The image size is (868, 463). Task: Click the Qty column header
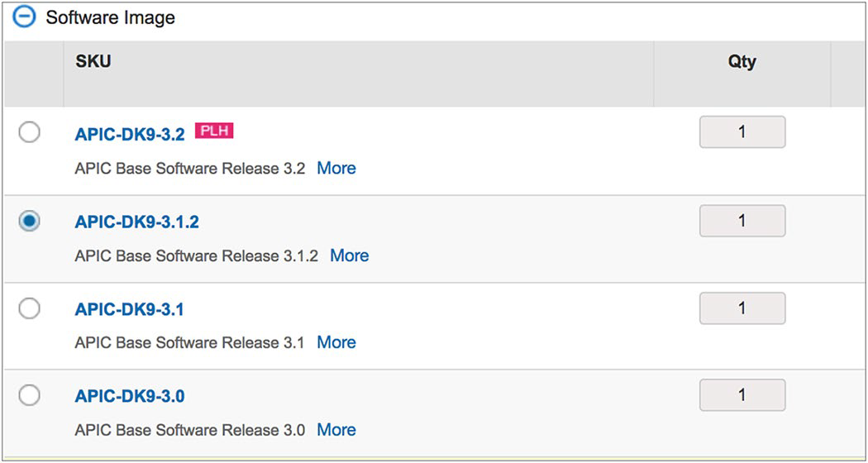pyautogui.click(x=742, y=62)
